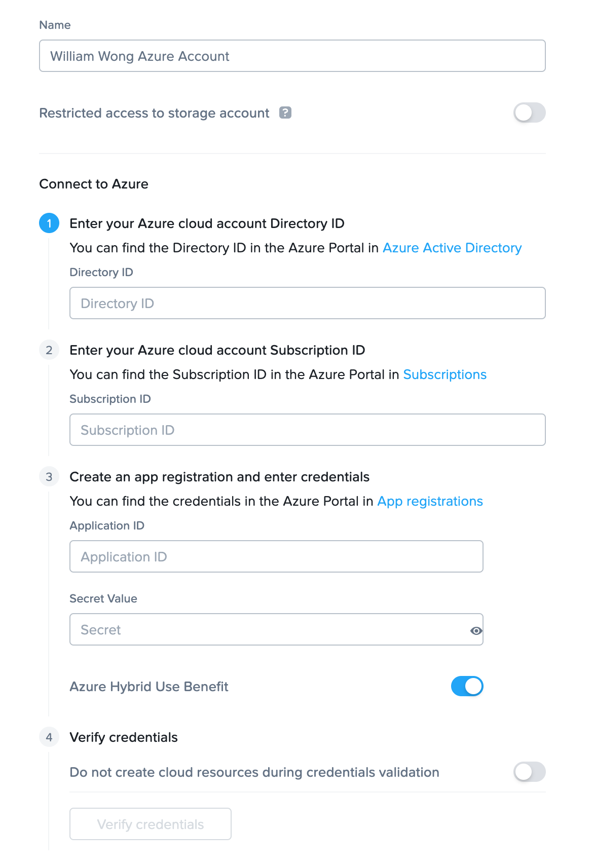Click inside the Application ID field
This screenshot has width=593, height=868.
coord(276,556)
